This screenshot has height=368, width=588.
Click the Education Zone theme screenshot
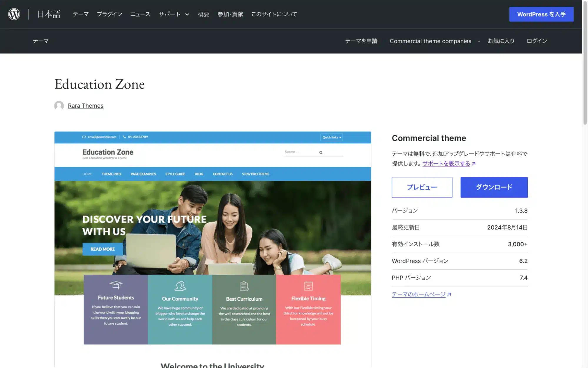(x=213, y=249)
